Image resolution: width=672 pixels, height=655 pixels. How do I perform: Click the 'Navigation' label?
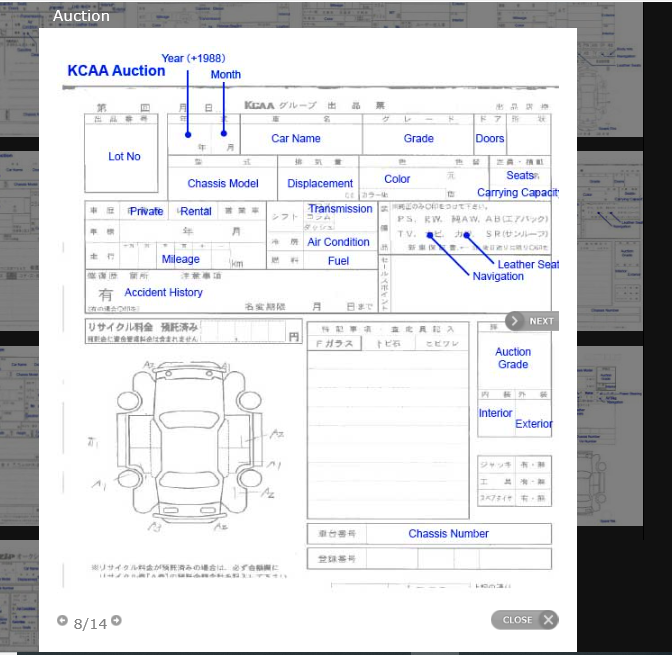(498, 276)
